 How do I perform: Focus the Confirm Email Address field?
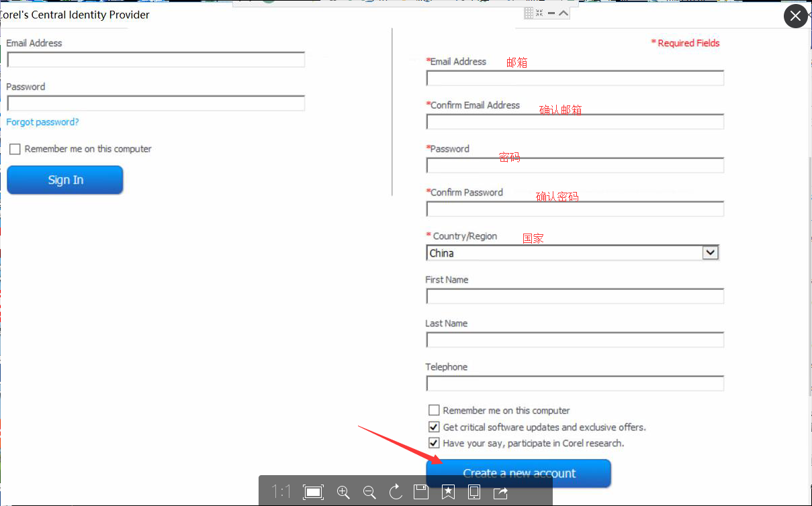pyautogui.click(x=575, y=121)
